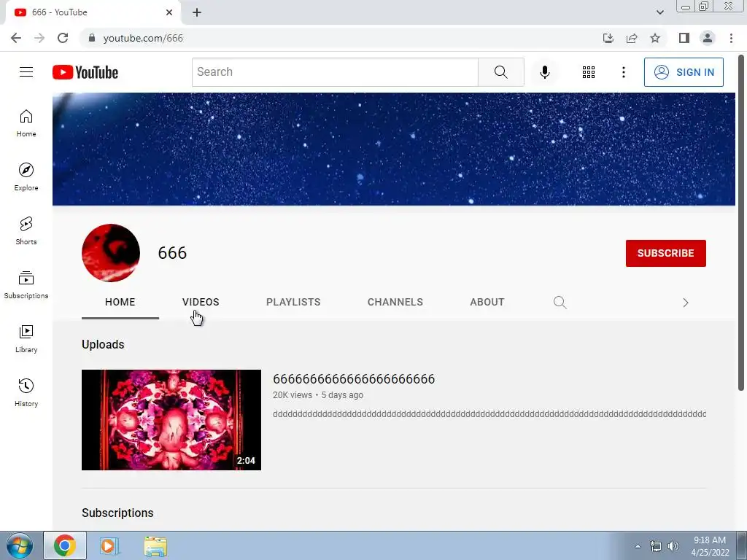The height and width of the screenshot is (560, 747).
Task: Expand tab search dropdown arrow
Action: pyautogui.click(x=659, y=12)
